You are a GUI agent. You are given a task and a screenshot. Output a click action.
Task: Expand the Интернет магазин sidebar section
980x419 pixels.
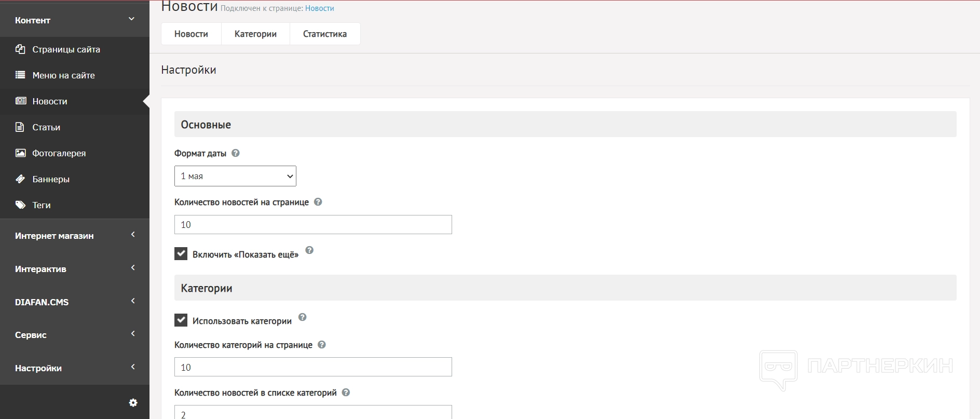click(75, 236)
